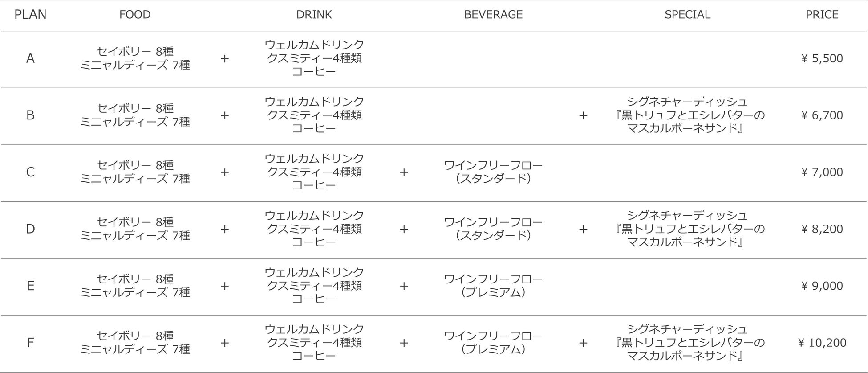Click plus sign before signature dish in plan B row
This screenshot has width=868, height=373.
[x=583, y=115]
